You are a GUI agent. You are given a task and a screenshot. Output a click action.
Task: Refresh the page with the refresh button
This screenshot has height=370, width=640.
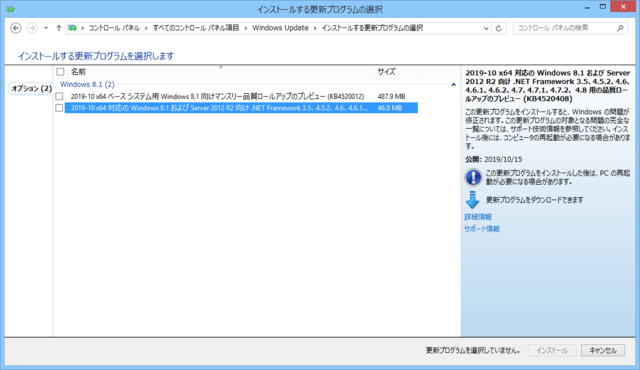(498, 28)
